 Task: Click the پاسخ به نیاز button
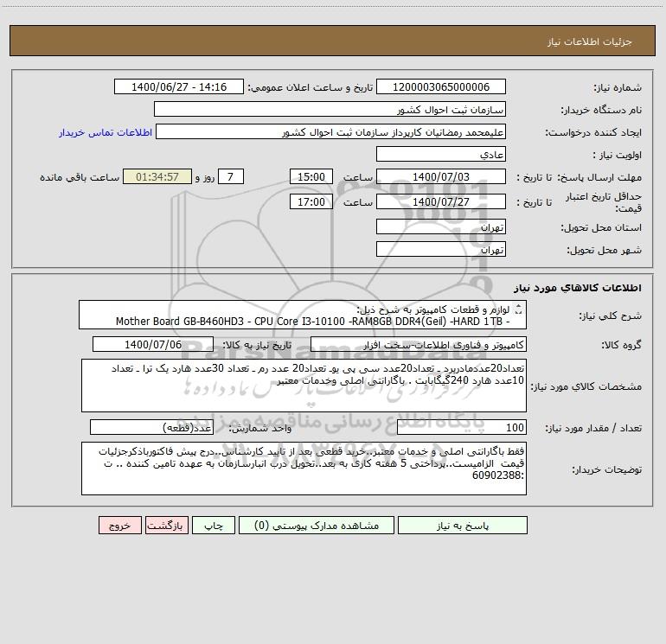pos(463,526)
